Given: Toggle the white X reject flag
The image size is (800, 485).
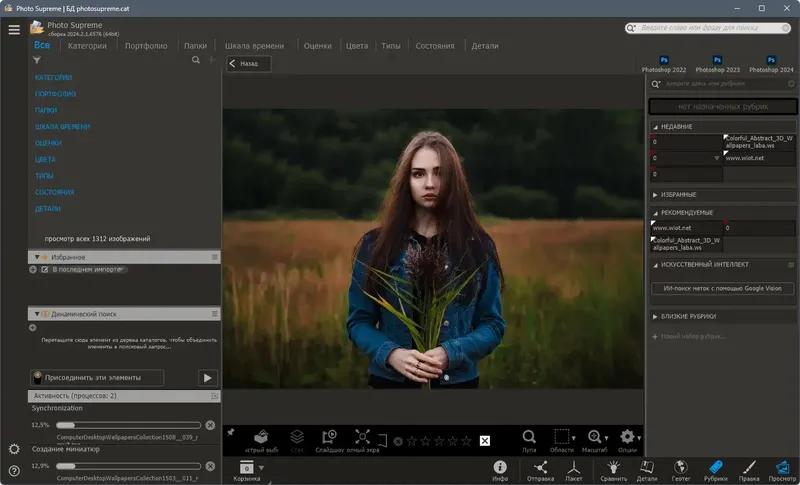Looking at the screenshot, I should coord(484,441).
